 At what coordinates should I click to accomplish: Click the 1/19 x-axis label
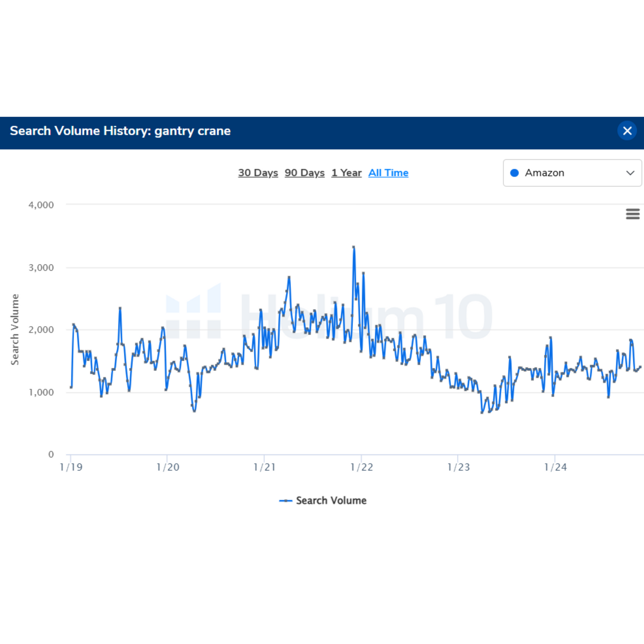pyautogui.click(x=71, y=467)
